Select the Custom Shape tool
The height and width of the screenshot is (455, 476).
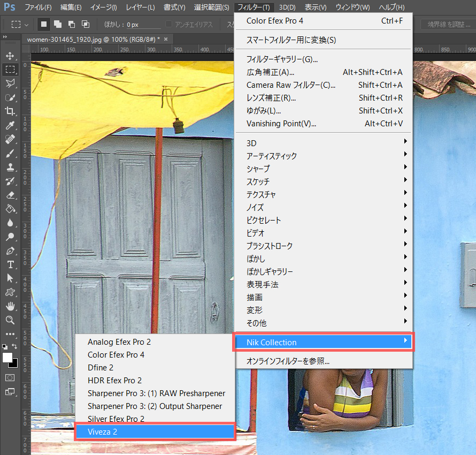[x=10, y=292]
